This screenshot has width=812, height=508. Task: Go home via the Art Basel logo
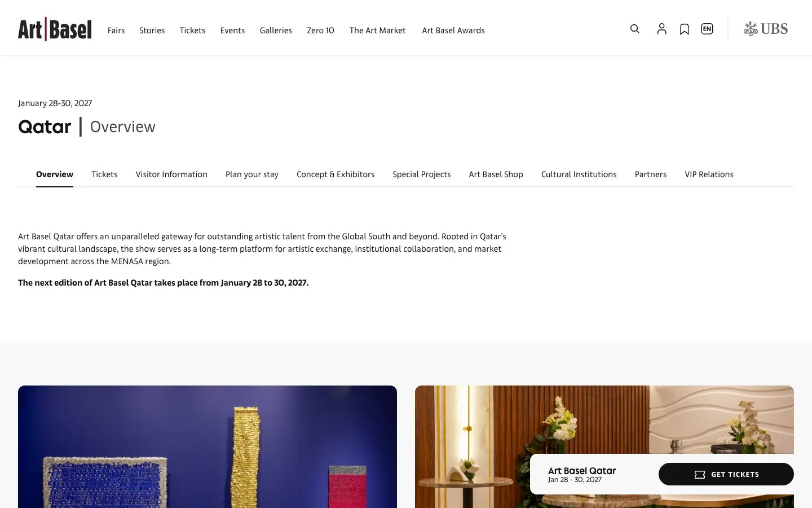(x=55, y=29)
